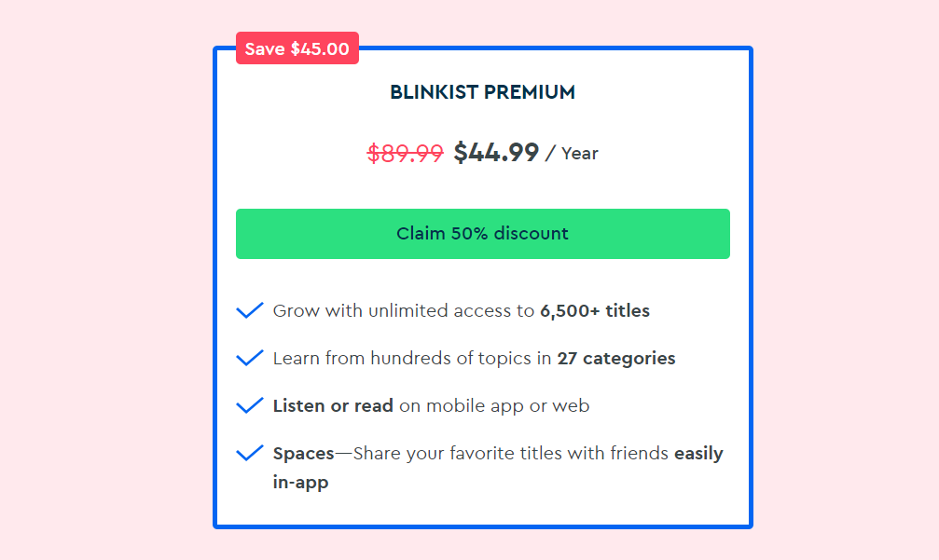Select the $44.99 discounted price
The height and width of the screenshot is (560, 939).
[497, 153]
